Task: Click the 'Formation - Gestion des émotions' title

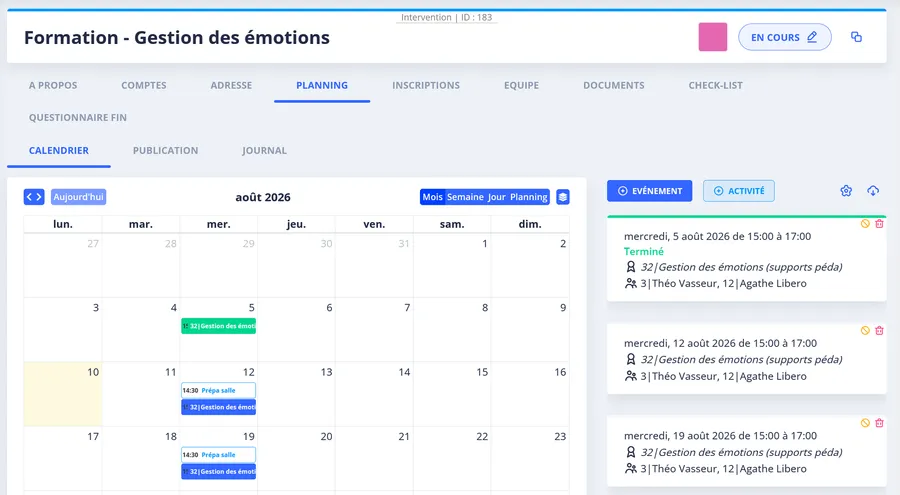Action: coord(177,37)
